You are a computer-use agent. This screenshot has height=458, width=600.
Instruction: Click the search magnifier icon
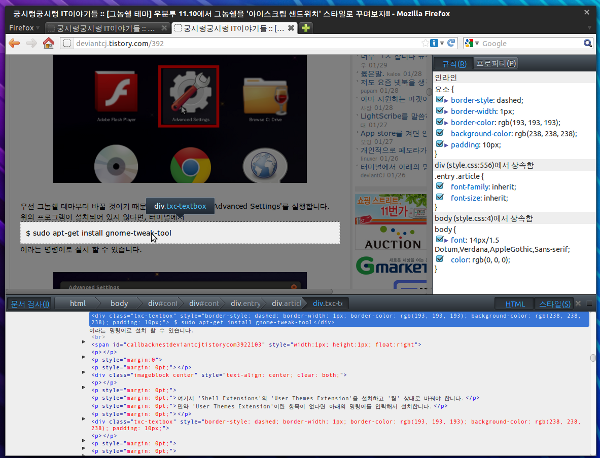coord(587,43)
